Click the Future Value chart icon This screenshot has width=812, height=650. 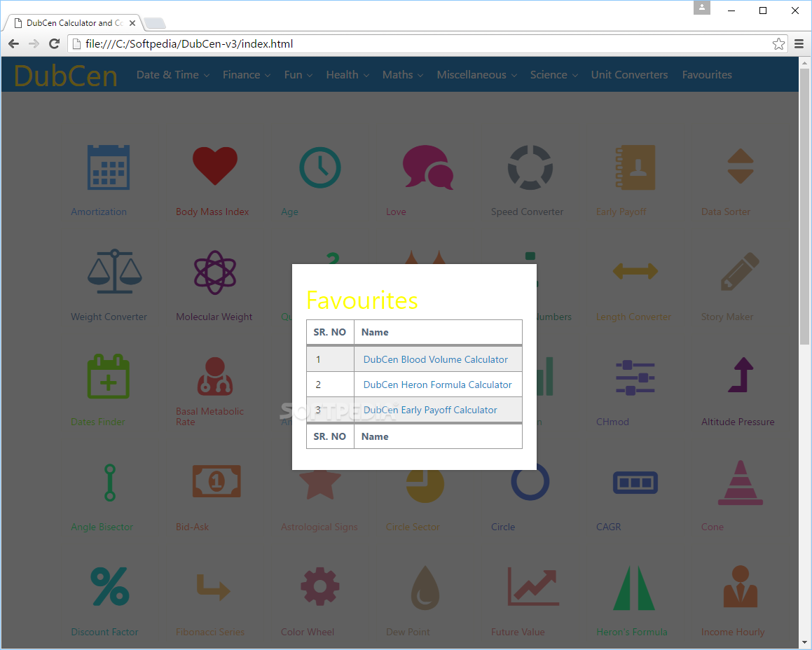533,586
